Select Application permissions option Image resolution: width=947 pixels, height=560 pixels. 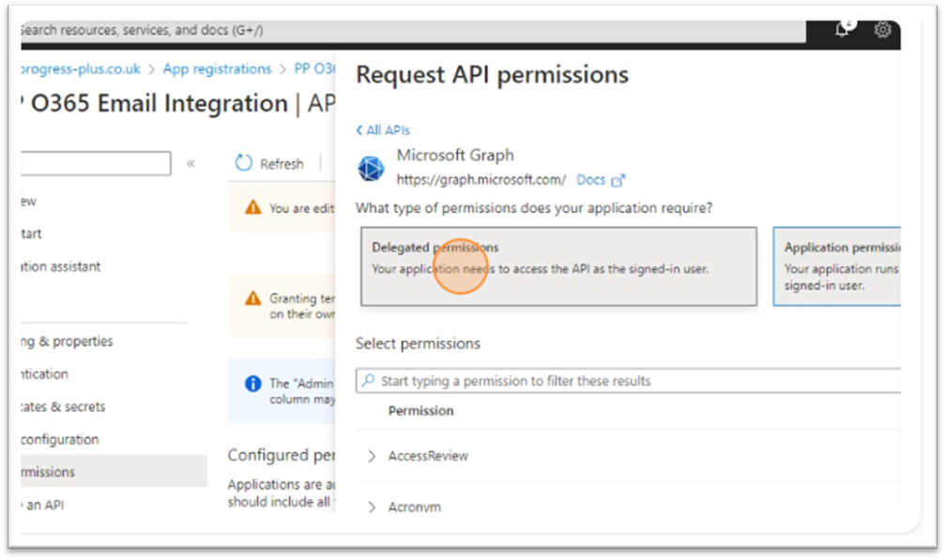click(839, 266)
